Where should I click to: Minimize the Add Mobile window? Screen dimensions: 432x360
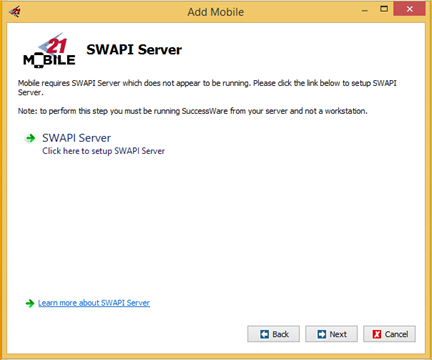pyautogui.click(x=365, y=11)
